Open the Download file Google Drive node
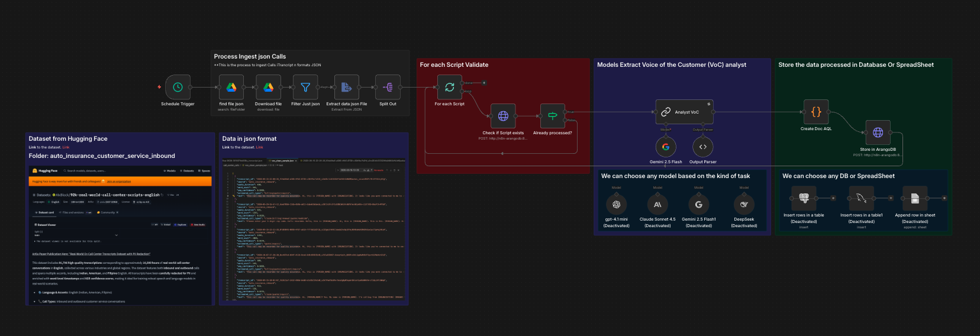Screen dimensions: 980x336 click(268, 87)
